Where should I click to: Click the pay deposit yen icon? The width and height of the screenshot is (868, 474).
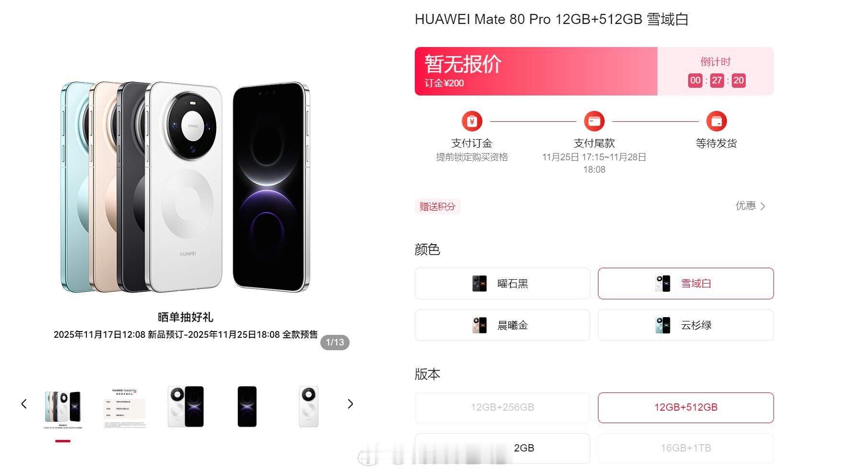pyautogui.click(x=472, y=121)
